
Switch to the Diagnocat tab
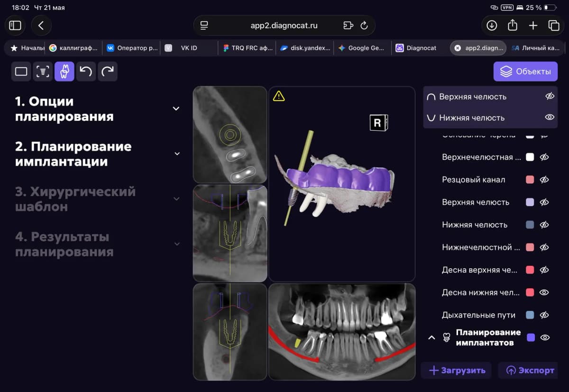pos(420,48)
